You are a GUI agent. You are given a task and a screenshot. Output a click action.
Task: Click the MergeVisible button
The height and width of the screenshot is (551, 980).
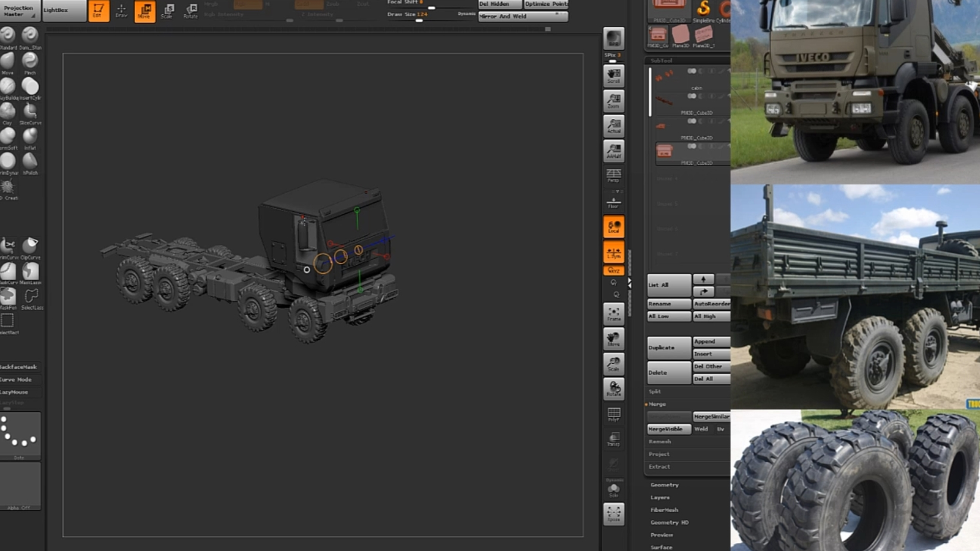click(x=669, y=429)
